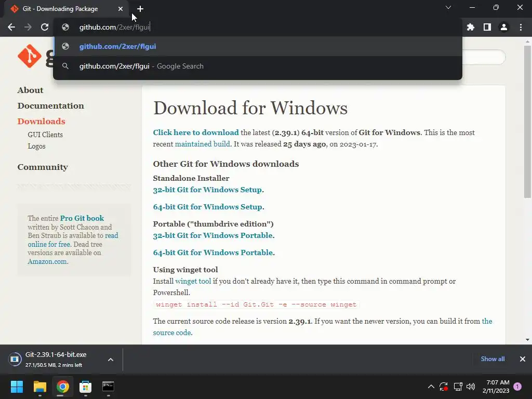
Task: Click the 'Click here to download' link
Action: coord(196,132)
